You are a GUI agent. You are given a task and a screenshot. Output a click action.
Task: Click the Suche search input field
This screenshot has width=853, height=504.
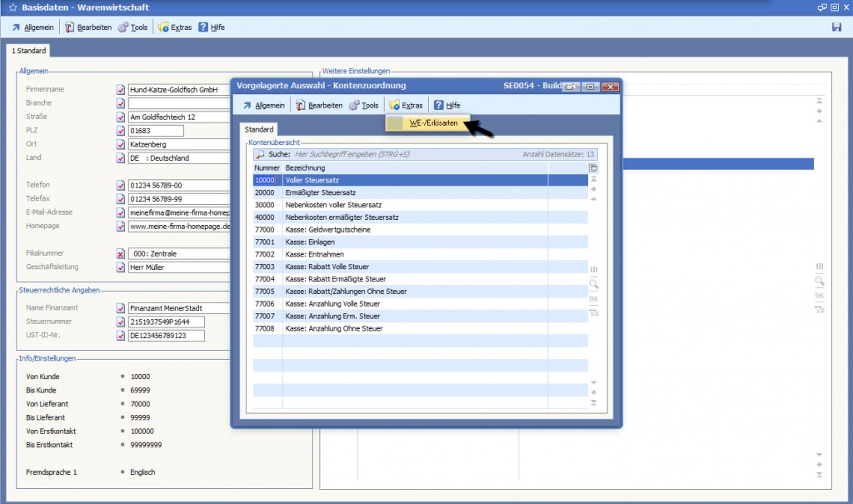point(400,154)
